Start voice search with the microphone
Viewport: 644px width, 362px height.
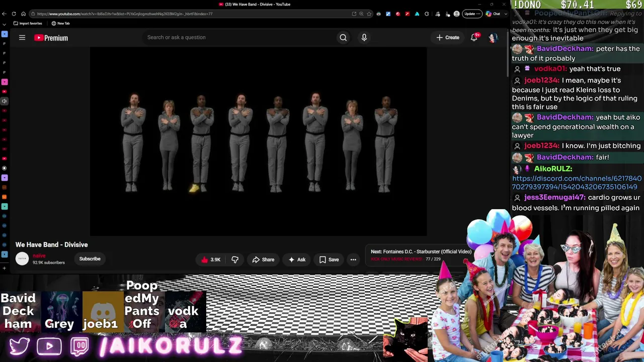[x=364, y=37]
